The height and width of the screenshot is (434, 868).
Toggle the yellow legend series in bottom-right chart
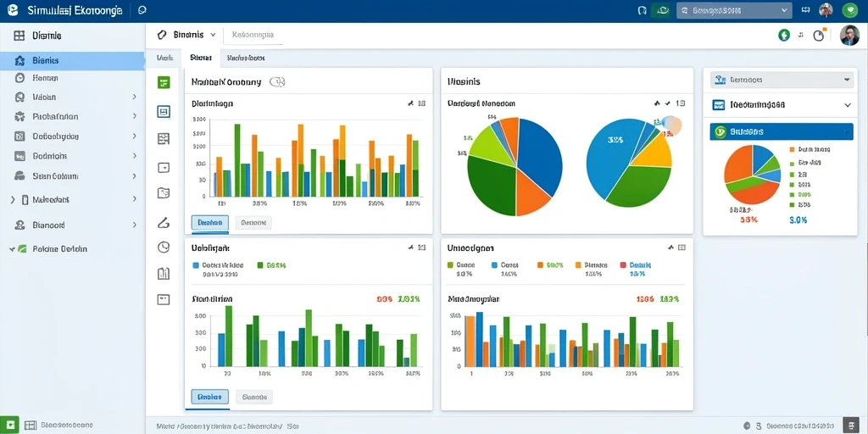click(x=578, y=265)
